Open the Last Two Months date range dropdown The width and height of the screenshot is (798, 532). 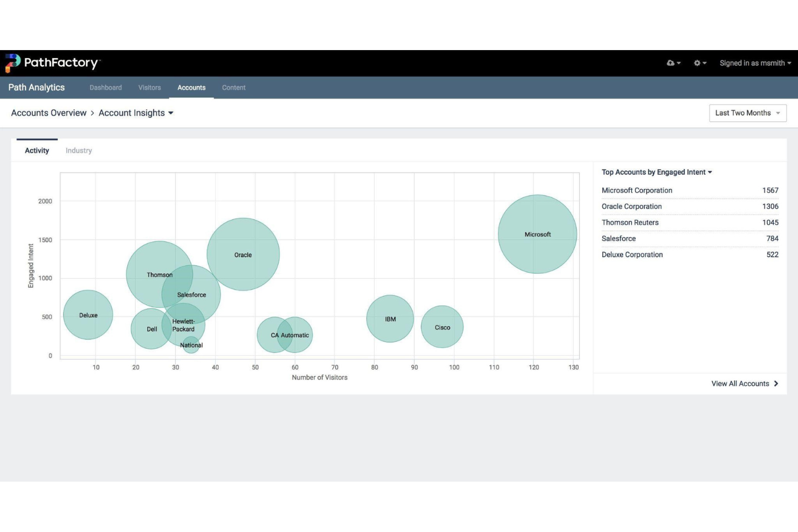point(748,113)
